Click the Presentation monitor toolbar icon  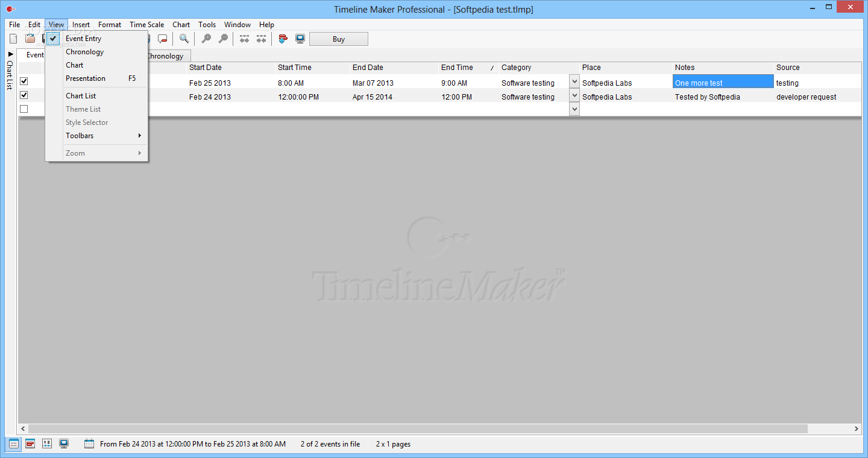point(300,39)
